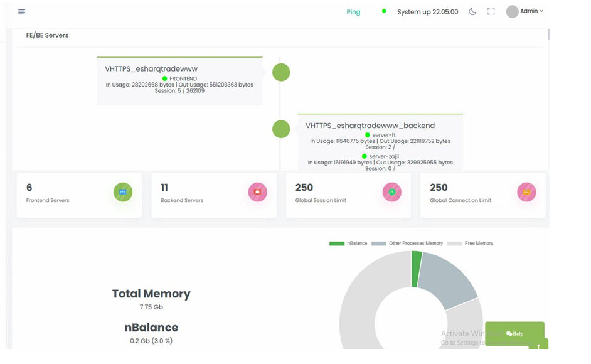
Task: Click the VHTTPS_esharqtradewww frontend title
Action: 151,68
